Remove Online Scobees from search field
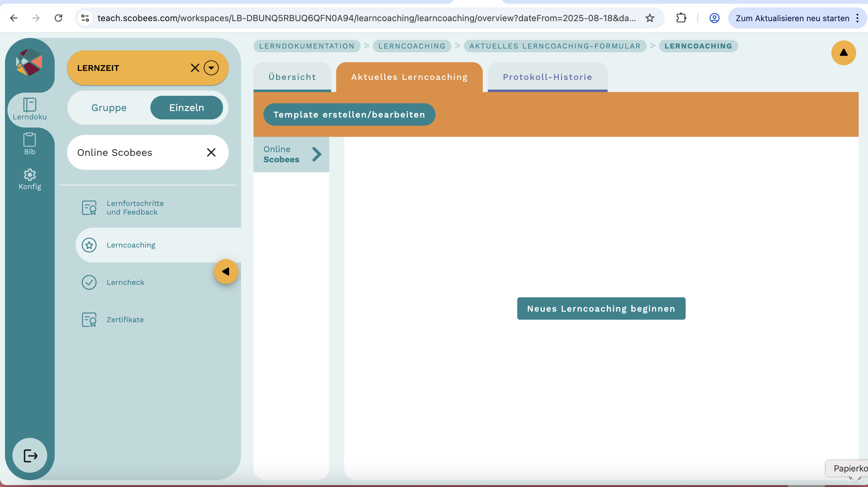 click(x=211, y=152)
